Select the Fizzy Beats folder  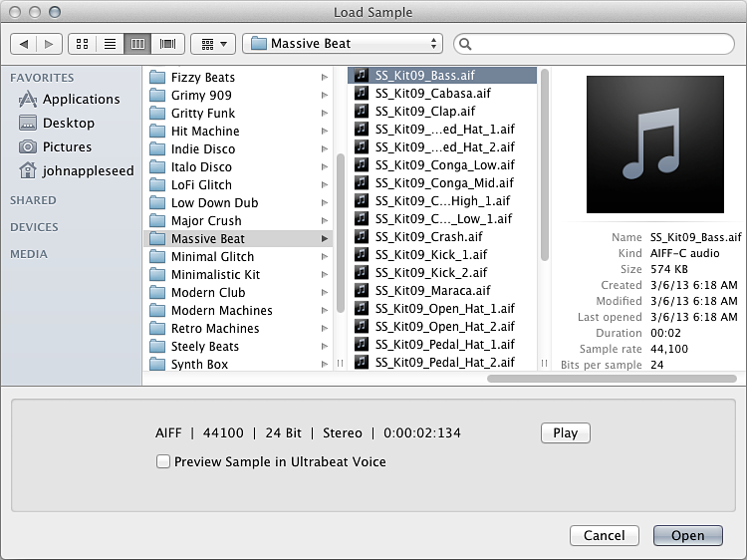tap(238, 77)
